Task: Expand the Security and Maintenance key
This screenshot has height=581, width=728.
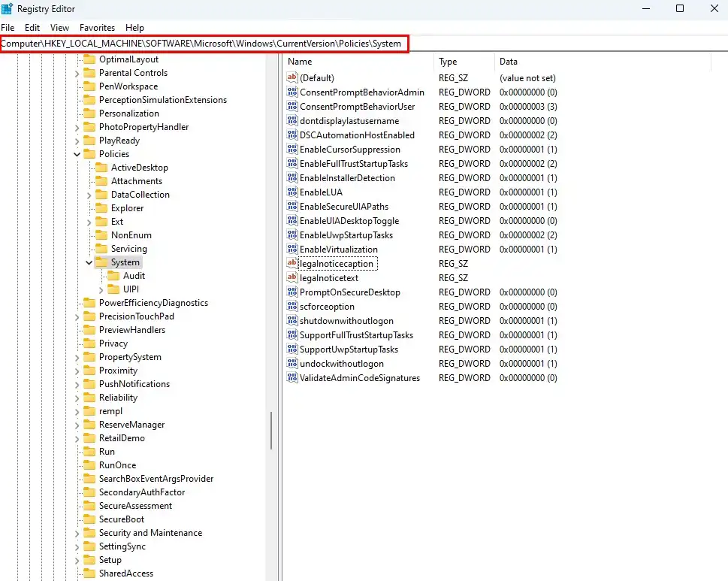Action: 77,533
